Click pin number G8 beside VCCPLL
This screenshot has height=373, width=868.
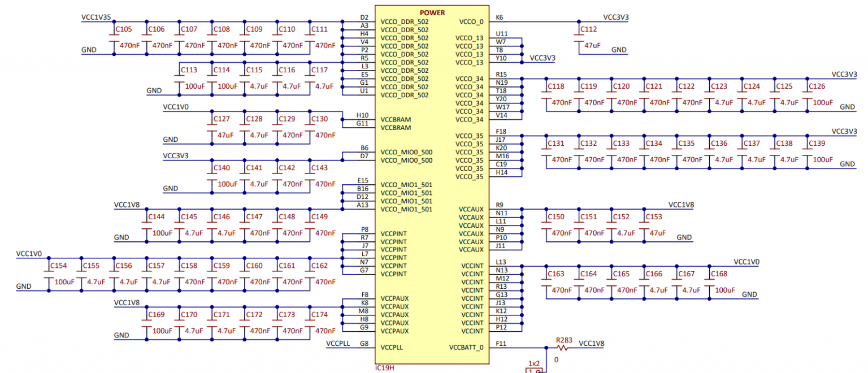[x=363, y=344]
